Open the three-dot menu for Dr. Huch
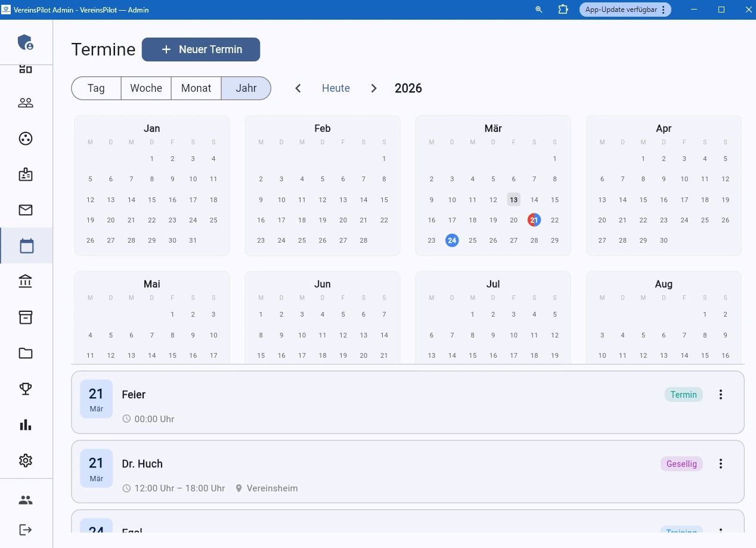 (x=721, y=463)
